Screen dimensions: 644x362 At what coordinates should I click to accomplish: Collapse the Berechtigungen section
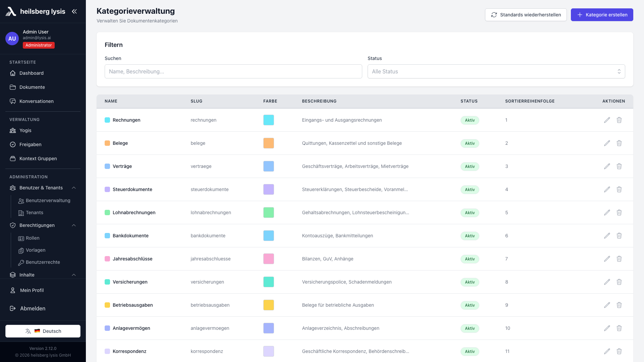(74, 225)
